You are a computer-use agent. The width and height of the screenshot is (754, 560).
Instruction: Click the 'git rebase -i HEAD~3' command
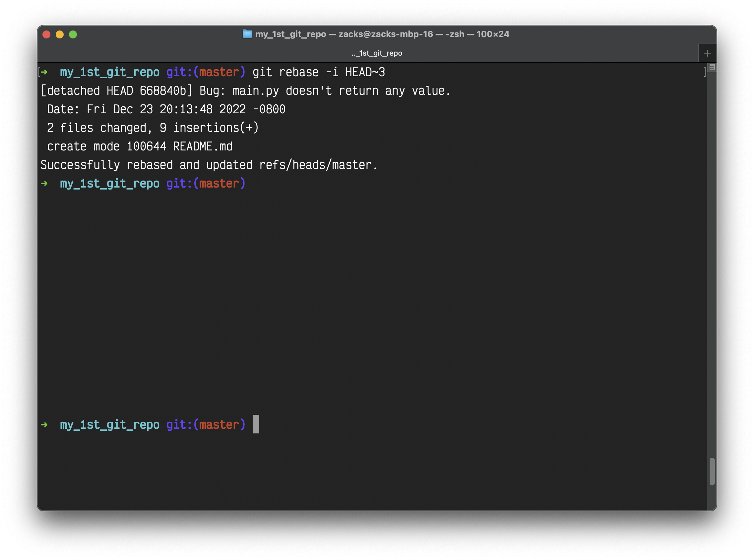coord(319,72)
